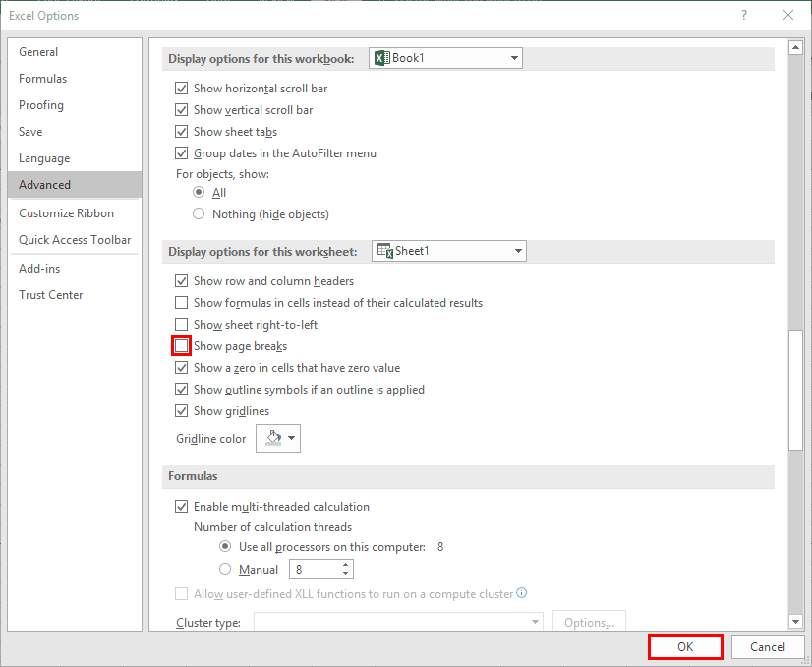Image resolution: width=812 pixels, height=667 pixels.
Task: Open the Gridline color paint bucket picker
Action: coord(278,439)
